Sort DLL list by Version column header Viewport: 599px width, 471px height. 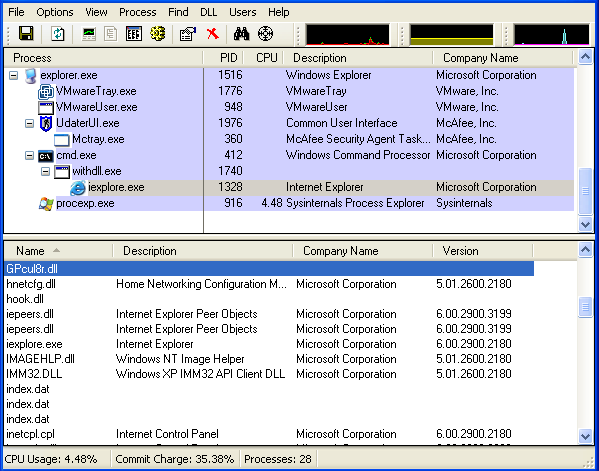coord(483,251)
